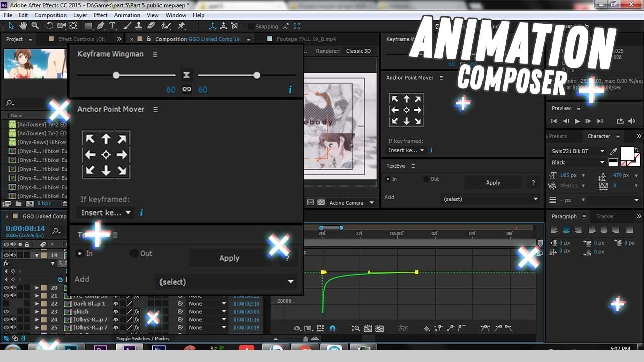Image resolution: width=644 pixels, height=362 pixels.
Task: Hide the glitch layer's eye icon
Action: click(6, 312)
